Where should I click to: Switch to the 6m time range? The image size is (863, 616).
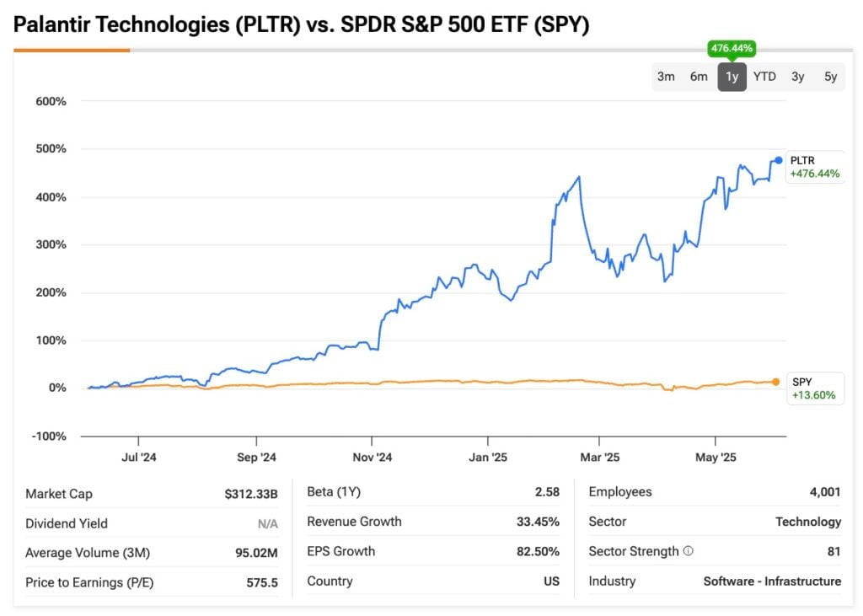(x=698, y=77)
